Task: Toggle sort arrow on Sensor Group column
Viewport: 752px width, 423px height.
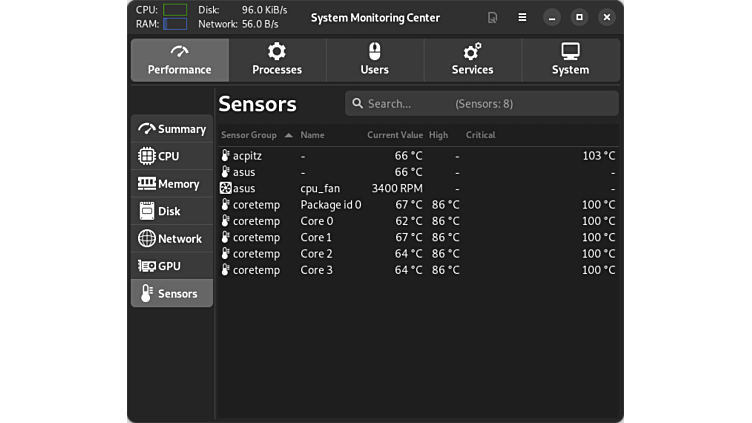Action: click(x=288, y=135)
